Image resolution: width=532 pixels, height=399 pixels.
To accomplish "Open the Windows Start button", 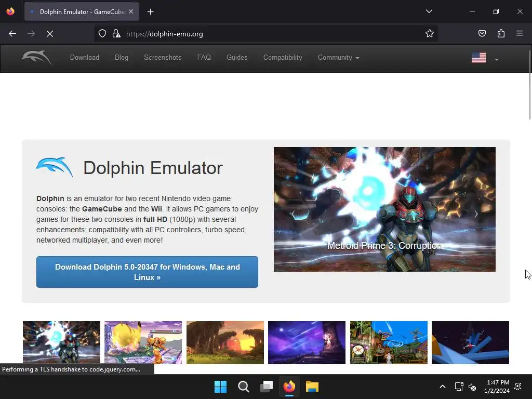I will 220,387.
